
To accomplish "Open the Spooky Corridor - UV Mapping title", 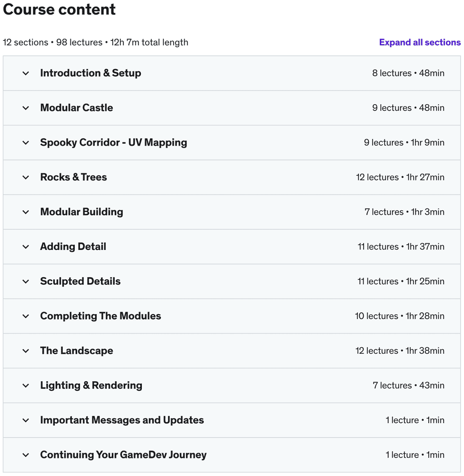I will pyautogui.click(x=113, y=143).
